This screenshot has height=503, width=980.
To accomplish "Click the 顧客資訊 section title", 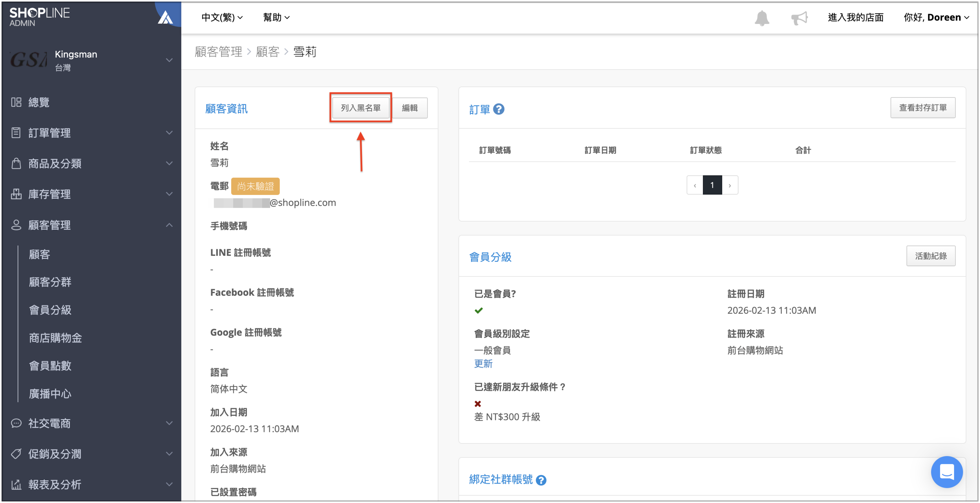I will (x=226, y=109).
